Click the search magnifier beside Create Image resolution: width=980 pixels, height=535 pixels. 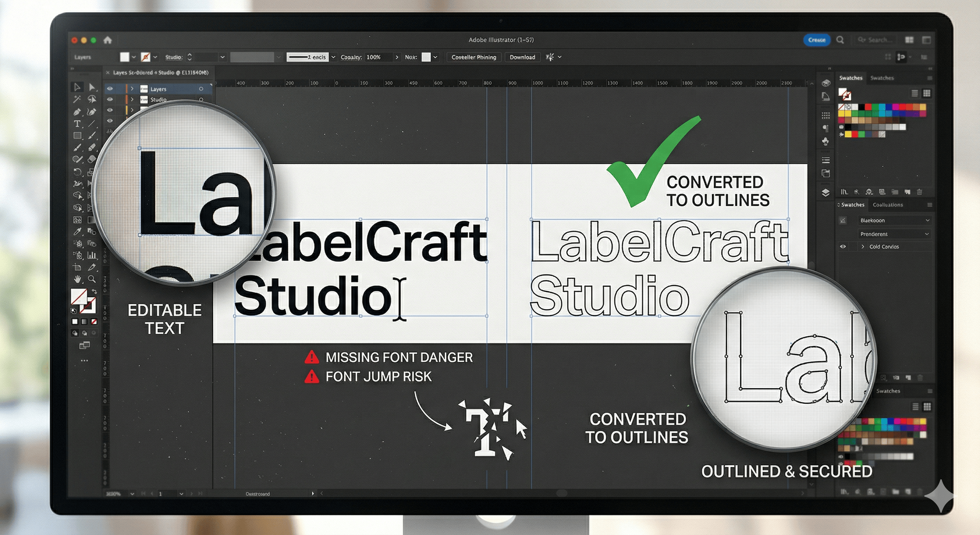[840, 40]
